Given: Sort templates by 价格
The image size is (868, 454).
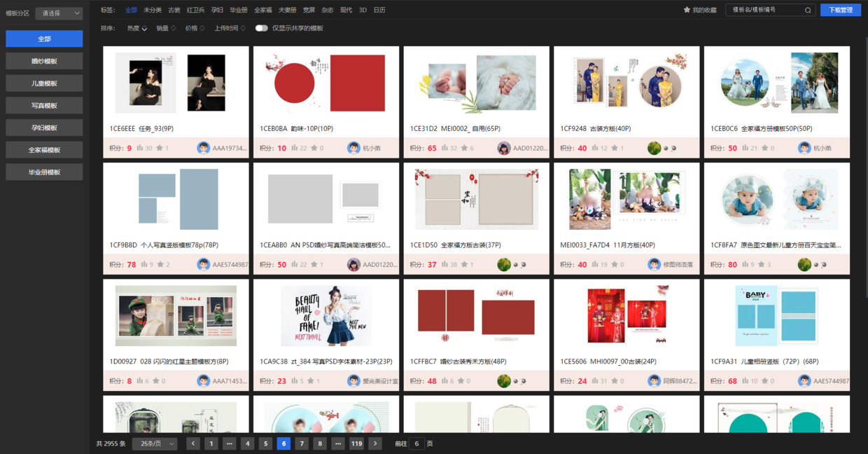Looking at the screenshot, I should coord(195,29).
